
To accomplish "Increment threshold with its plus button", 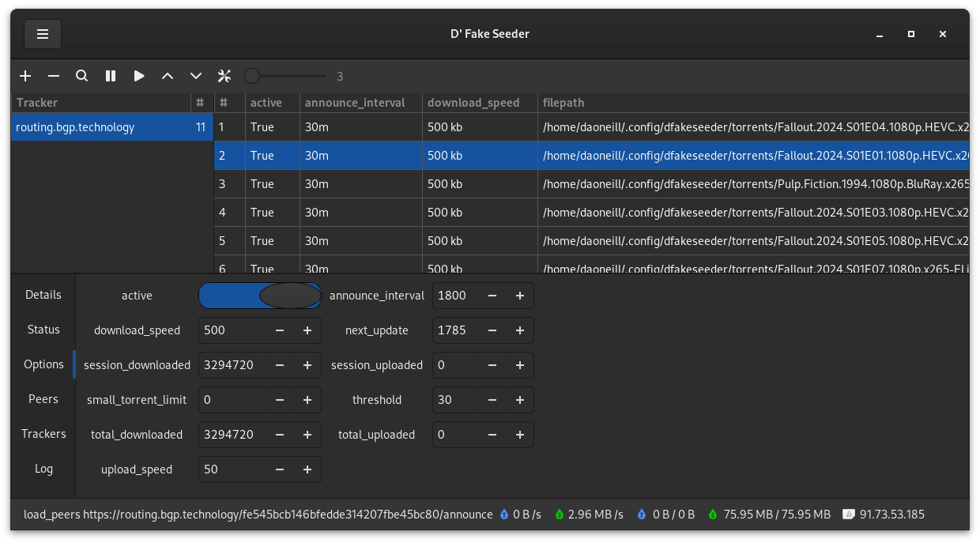I will click(x=519, y=400).
